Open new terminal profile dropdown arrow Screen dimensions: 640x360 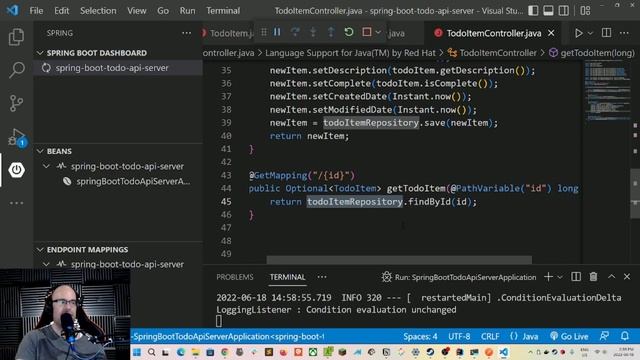point(560,277)
